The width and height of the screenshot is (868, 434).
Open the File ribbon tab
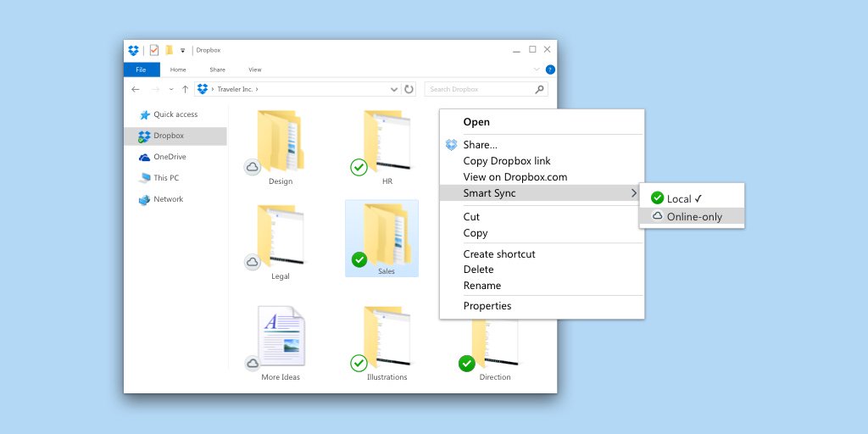142,70
